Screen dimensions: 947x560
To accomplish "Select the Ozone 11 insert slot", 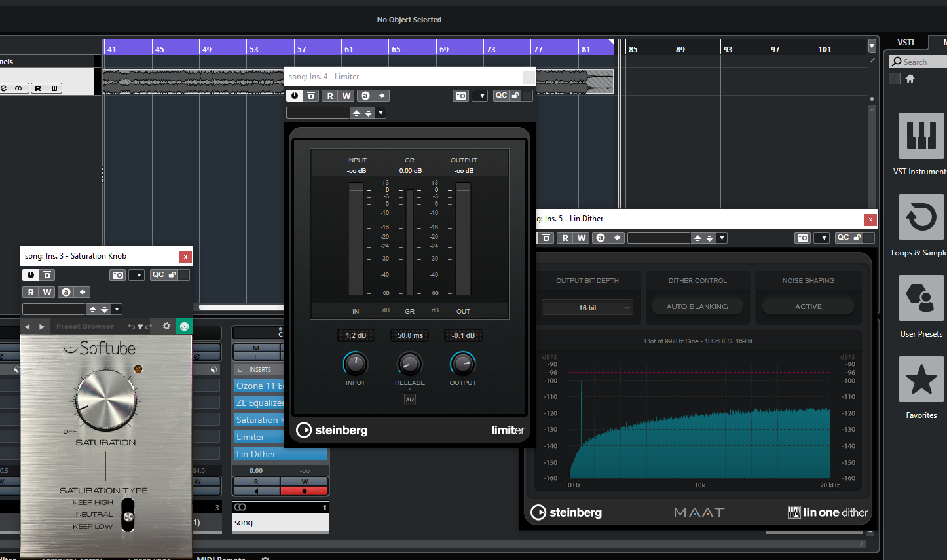I will tap(259, 386).
